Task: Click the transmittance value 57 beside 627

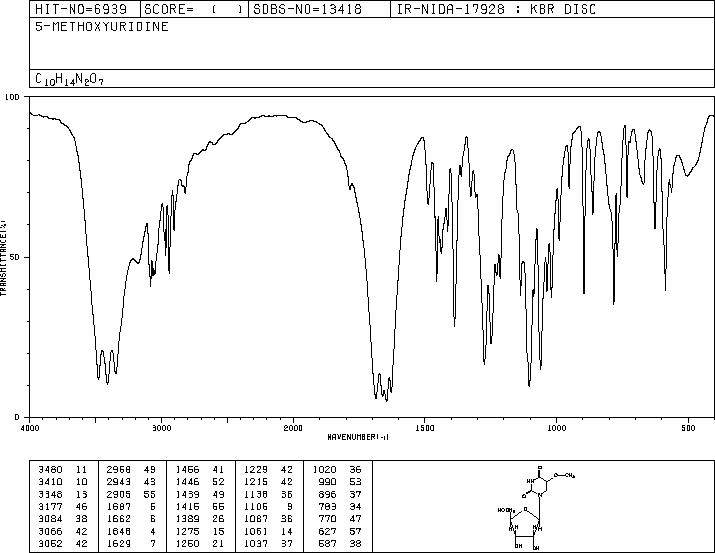Action: [356, 531]
